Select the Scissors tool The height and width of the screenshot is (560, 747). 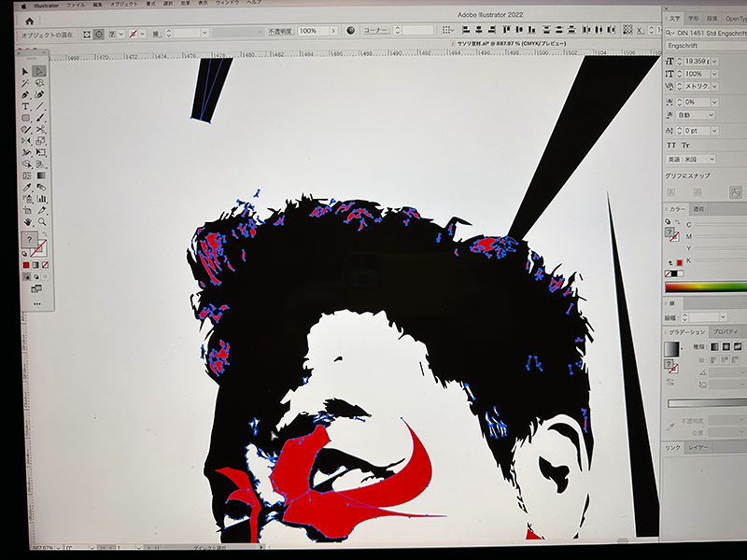point(40,129)
